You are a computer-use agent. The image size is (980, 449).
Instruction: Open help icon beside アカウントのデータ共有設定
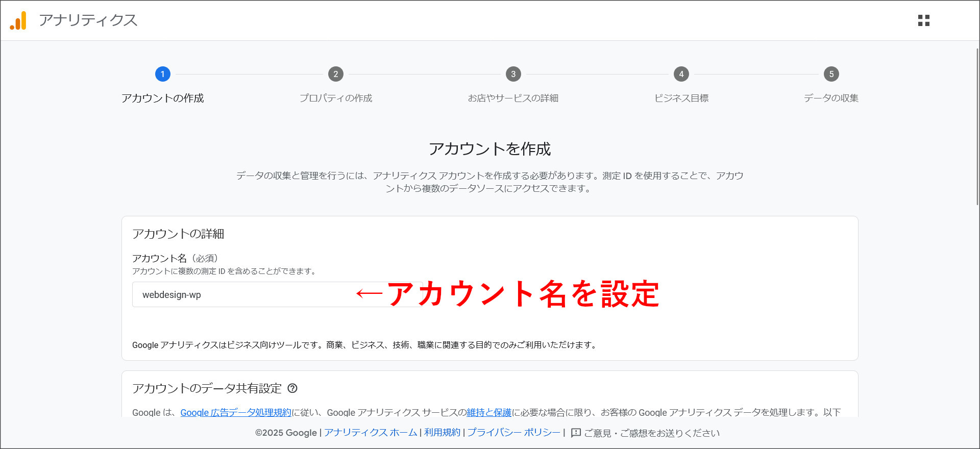pyautogui.click(x=292, y=388)
